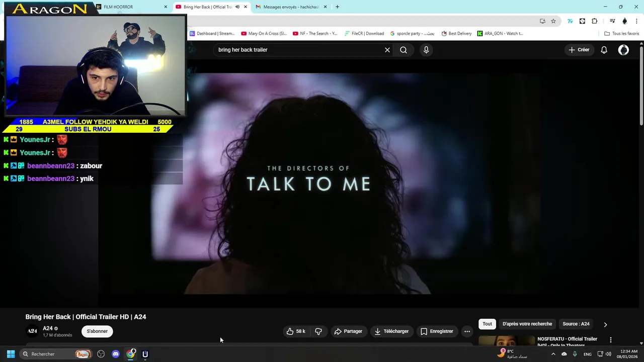Open the NOSFERATU trailer thumbnail
The height and width of the screenshot is (362, 644).
pyautogui.click(x=507, y=341)
